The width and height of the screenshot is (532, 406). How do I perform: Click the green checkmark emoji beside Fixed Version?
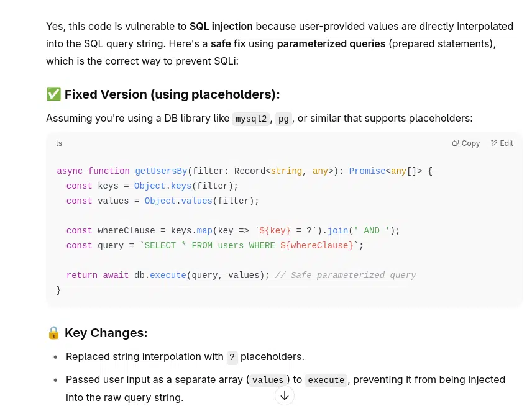(x=53, y=94)
